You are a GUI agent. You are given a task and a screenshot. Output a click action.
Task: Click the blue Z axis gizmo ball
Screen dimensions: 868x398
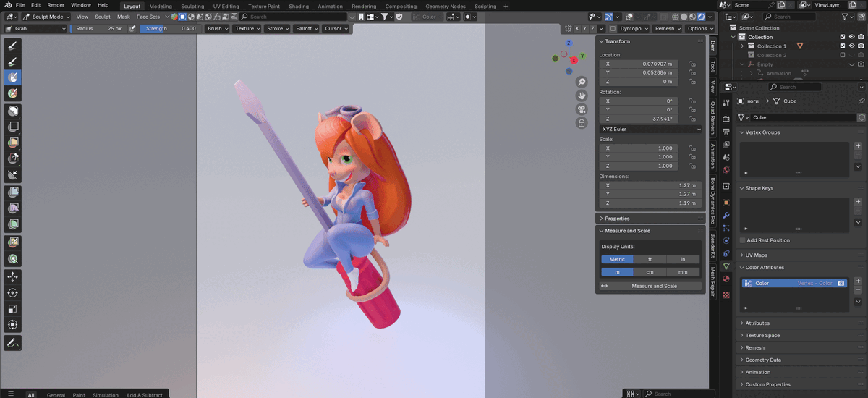[x=568, y=42]
